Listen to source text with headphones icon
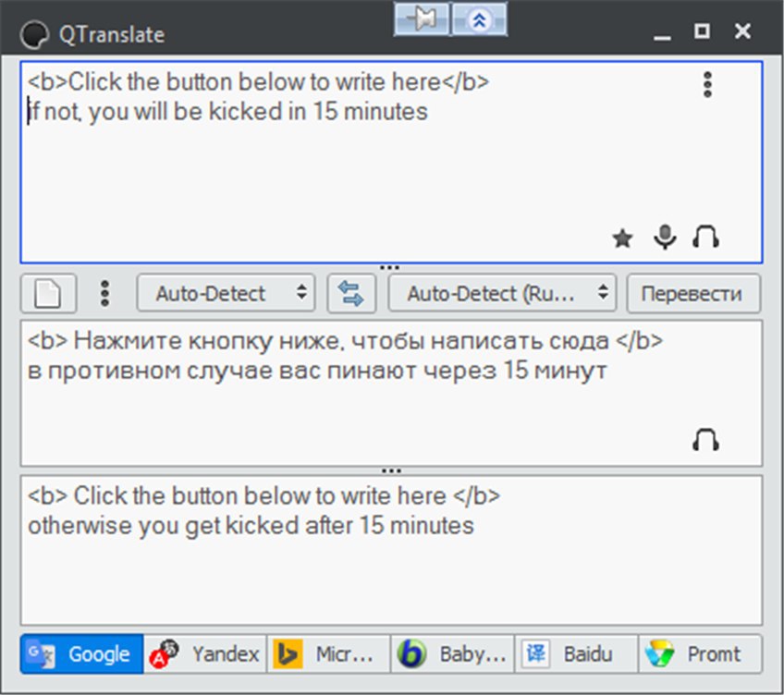Image resolution: width=784 pixels, height=695 pixels. click(x=705, y=237)
